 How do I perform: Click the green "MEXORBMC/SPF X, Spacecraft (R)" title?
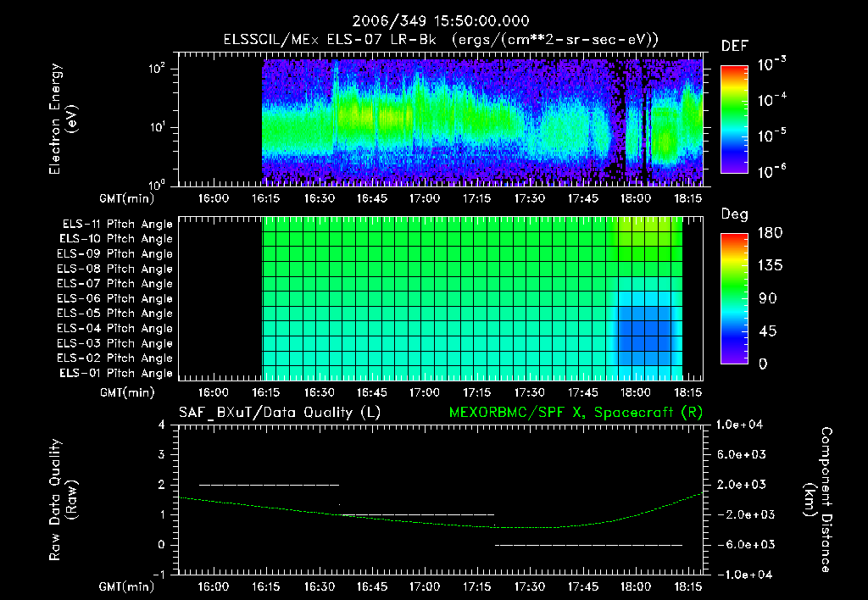click(x=576, y=413)
